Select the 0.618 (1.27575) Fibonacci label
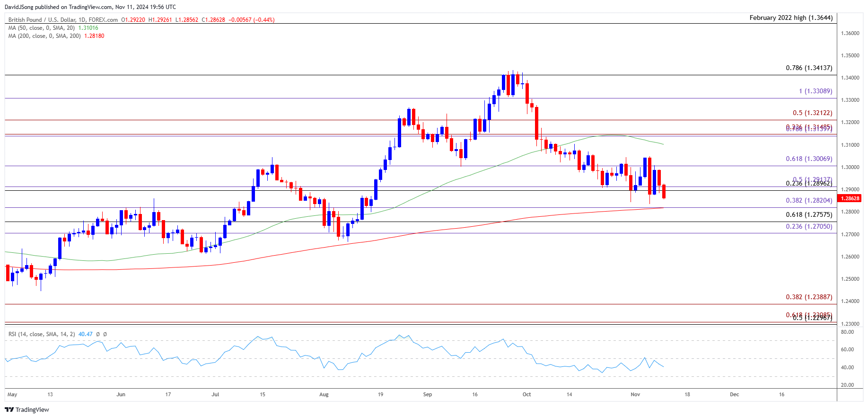 [808, 214]
